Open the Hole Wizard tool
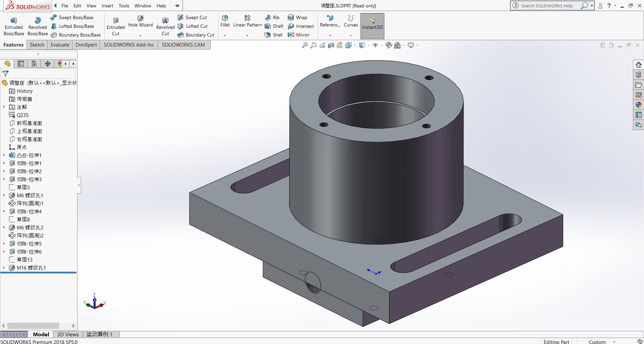644x344 pixels. pyautogui.click(x=140, y=21)
